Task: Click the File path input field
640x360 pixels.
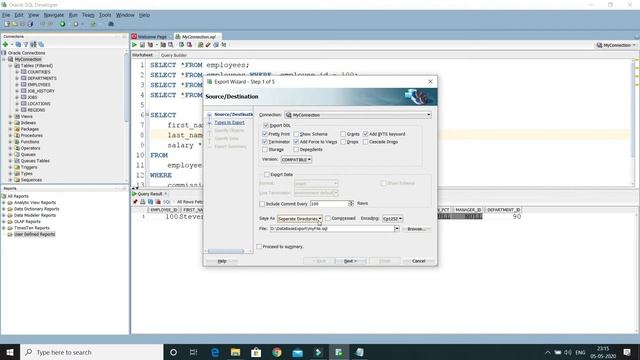Action: point(331,229)
